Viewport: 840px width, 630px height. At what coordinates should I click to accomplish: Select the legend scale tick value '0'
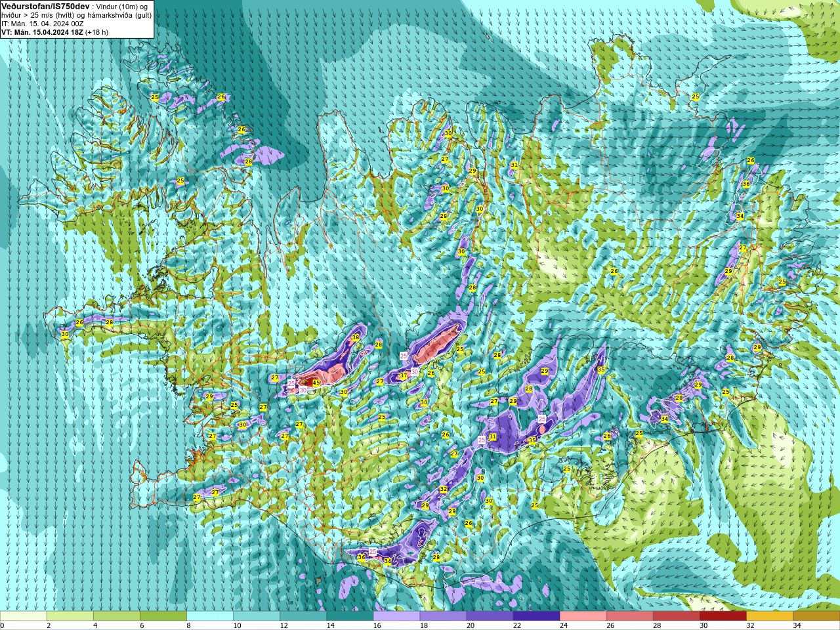click(3, 625)
